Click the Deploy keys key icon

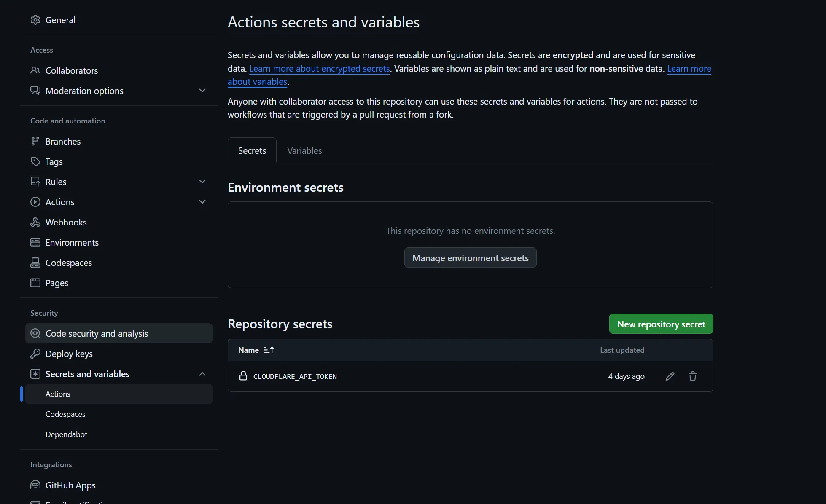point(35,354)
